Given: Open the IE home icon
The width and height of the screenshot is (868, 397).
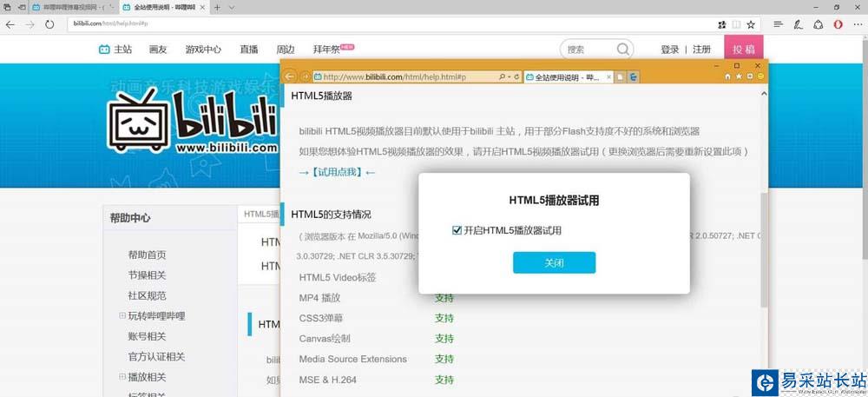Looking at the screenshot, I should pyautogui.click(x=728, y=76).
